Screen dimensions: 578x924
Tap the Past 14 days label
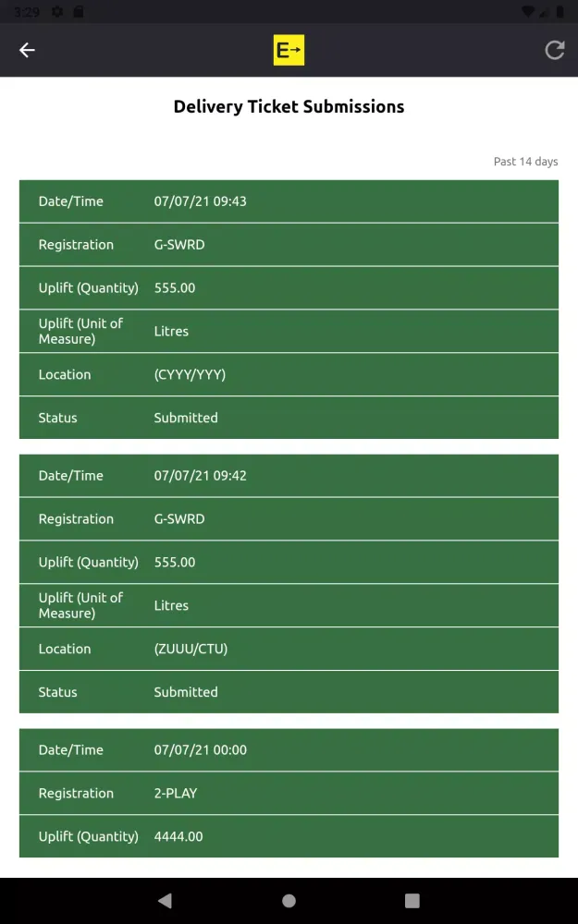[525, 162]
